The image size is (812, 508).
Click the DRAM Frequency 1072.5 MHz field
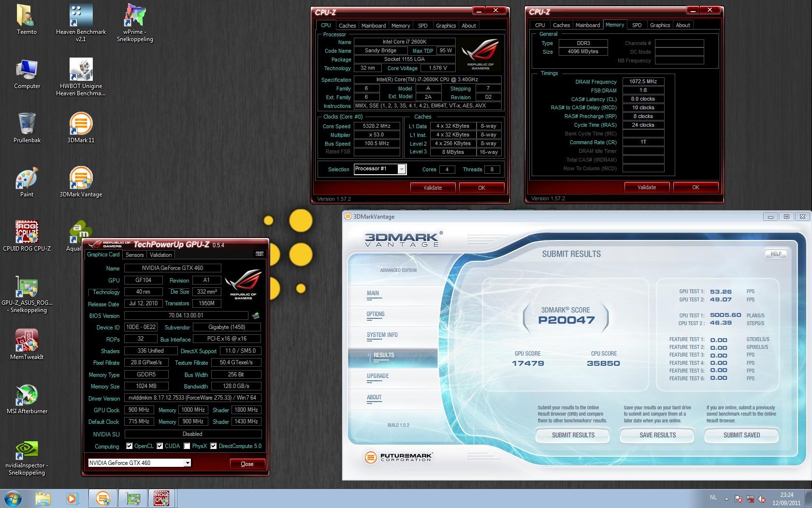tap(643, 81)
